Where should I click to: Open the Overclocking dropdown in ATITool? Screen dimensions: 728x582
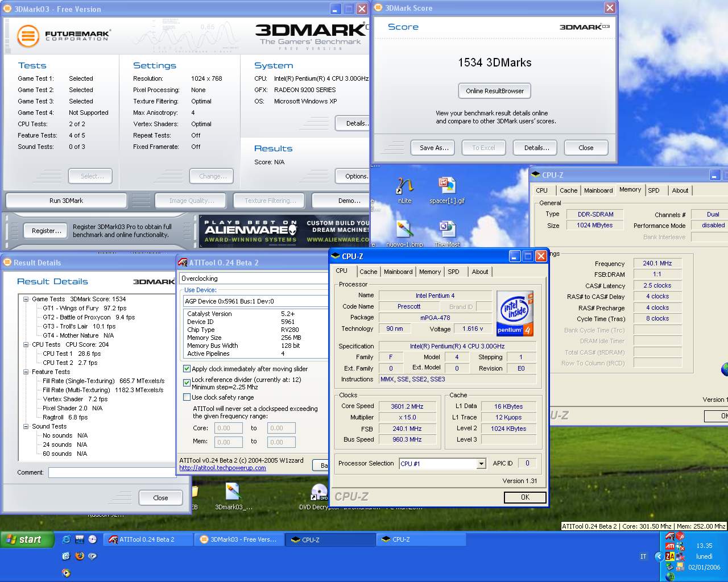[254, 278]
